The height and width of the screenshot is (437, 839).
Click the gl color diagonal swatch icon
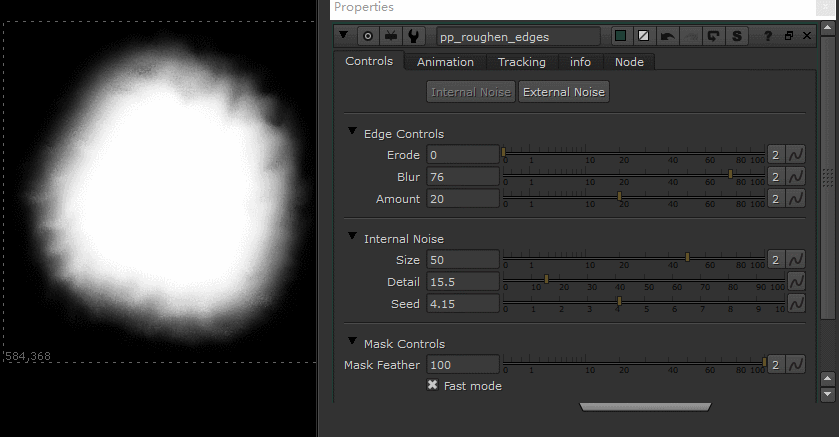pos(643,36)
